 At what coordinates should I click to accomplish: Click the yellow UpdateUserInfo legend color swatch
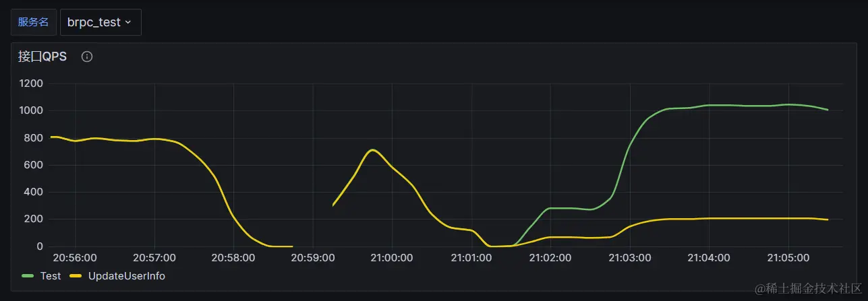click(x=76, y=276)
